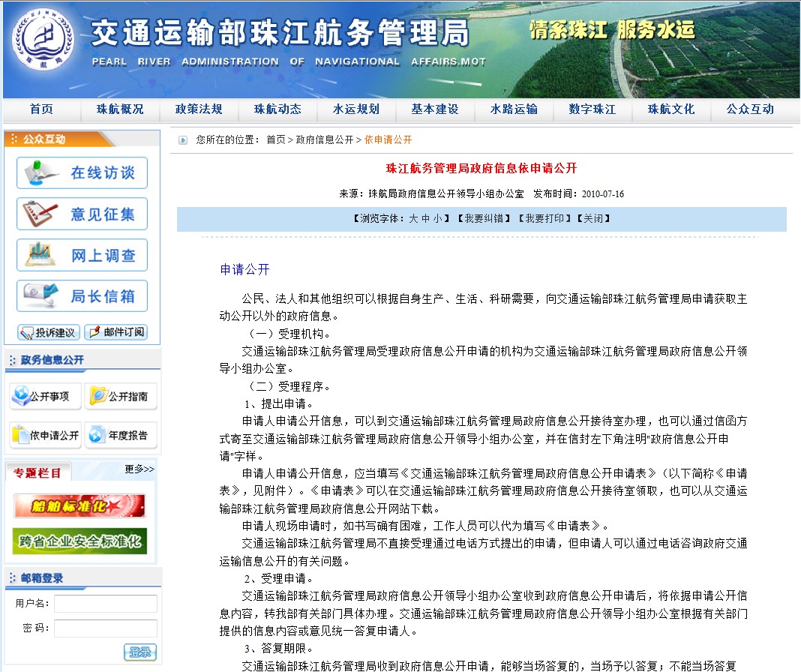
Task: Click the 专题栏目 tab header
Action: tap(37, 473)
